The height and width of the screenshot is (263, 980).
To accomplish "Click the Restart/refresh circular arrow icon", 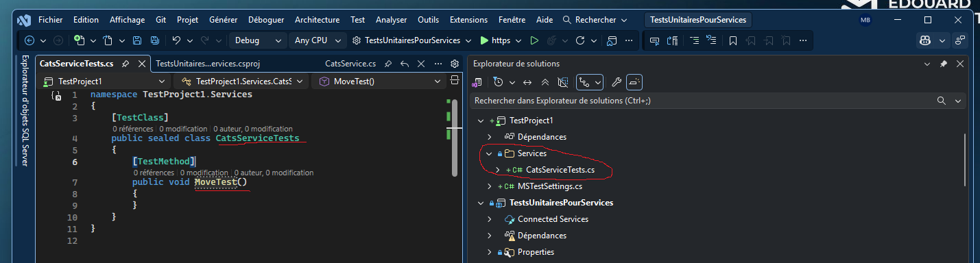I will tap(580, 40).
